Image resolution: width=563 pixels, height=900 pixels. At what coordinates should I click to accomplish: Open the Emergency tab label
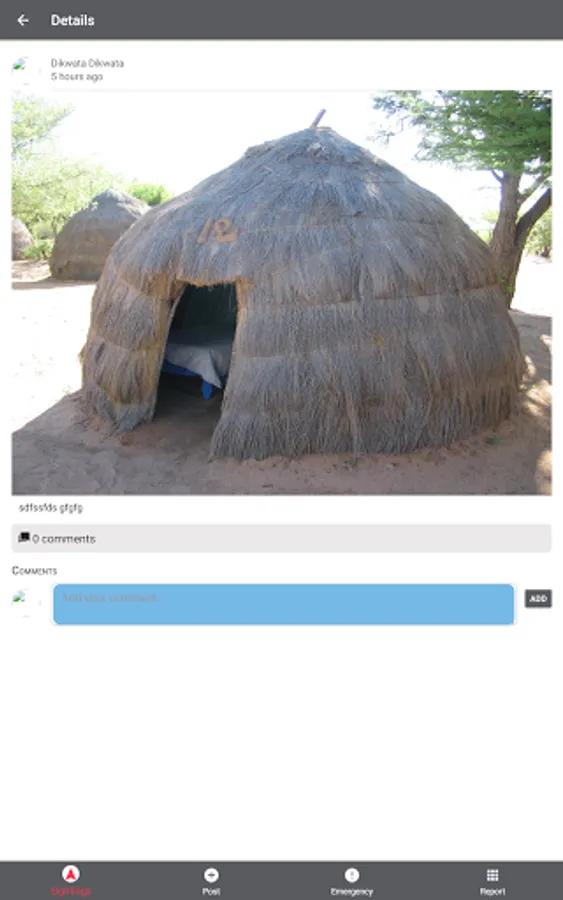(352, 891)
